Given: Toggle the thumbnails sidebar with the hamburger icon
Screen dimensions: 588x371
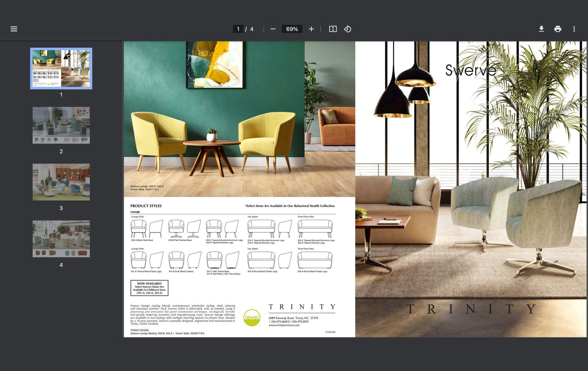Looking at the screenshot, I should (x=13, y=29).
